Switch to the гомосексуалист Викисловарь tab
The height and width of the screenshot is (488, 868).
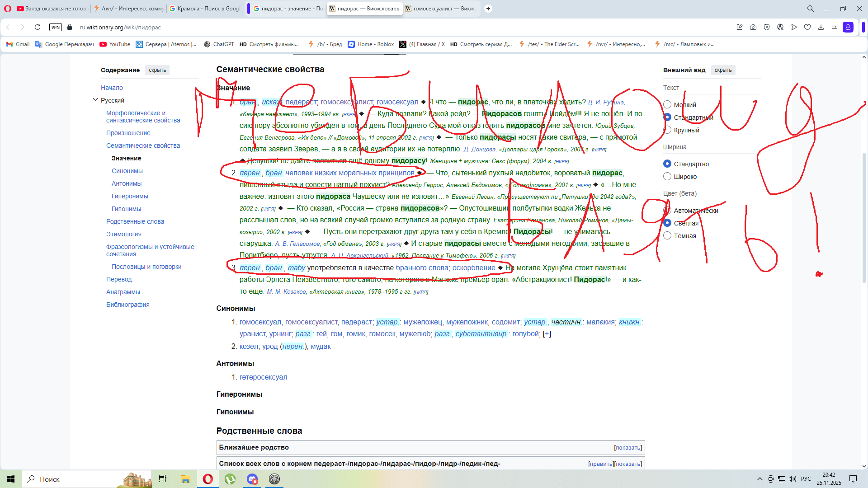point(441,9)
